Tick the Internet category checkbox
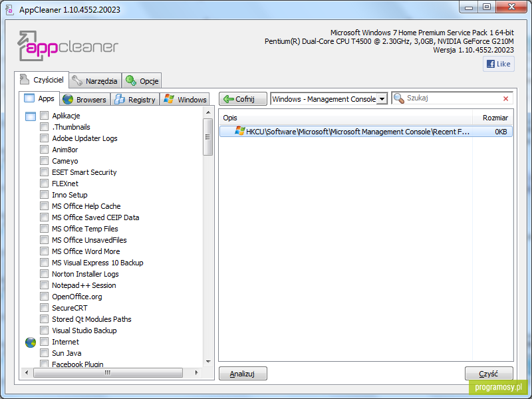The image size is (532, 399). click(44, 342)
